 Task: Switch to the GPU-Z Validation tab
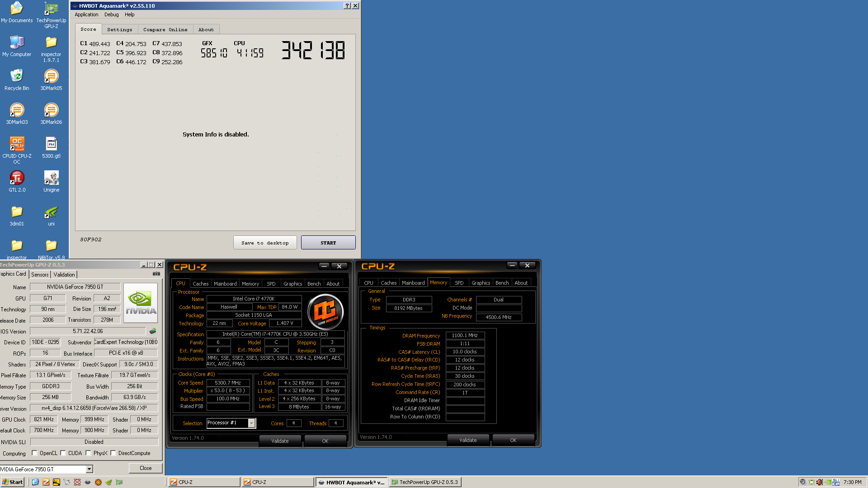tap(64, 274)
